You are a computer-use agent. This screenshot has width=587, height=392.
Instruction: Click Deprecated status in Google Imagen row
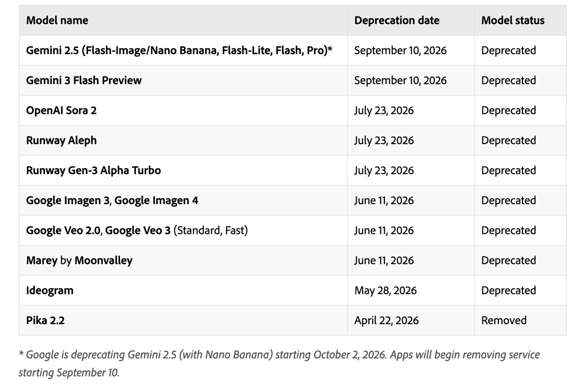508,201
